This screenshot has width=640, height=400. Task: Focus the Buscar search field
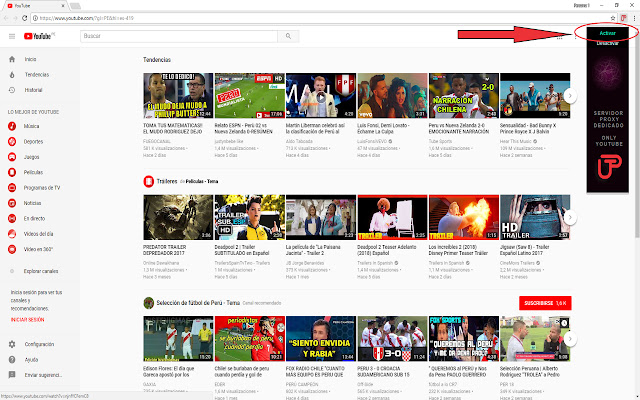[179, 36]
